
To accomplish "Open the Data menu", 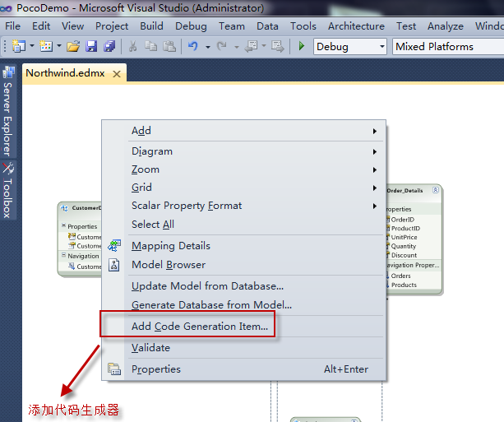I will click(267, 26).
